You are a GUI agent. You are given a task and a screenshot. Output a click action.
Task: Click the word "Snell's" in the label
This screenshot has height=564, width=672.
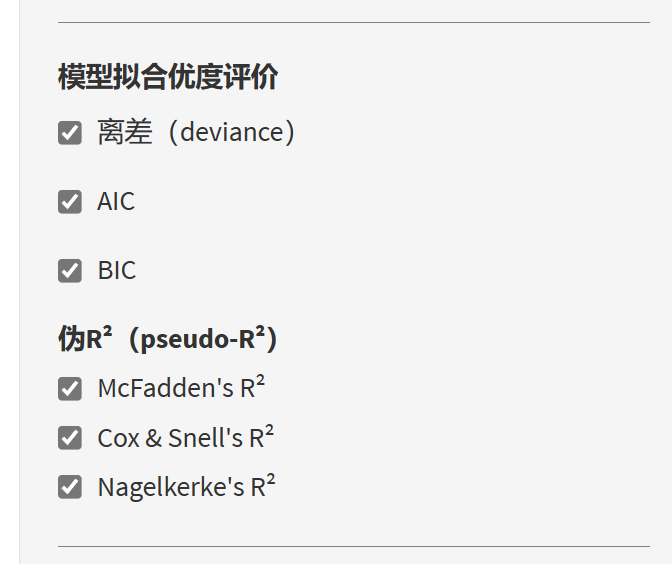(x=205, y=438)
